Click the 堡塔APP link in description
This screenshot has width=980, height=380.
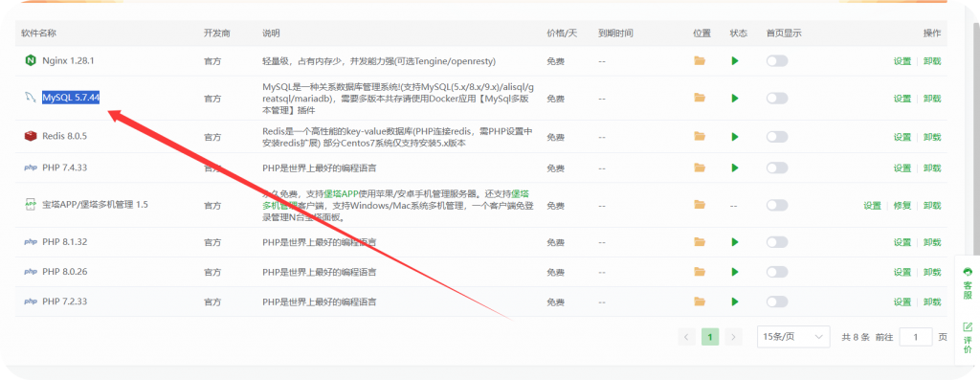(341, 193)
